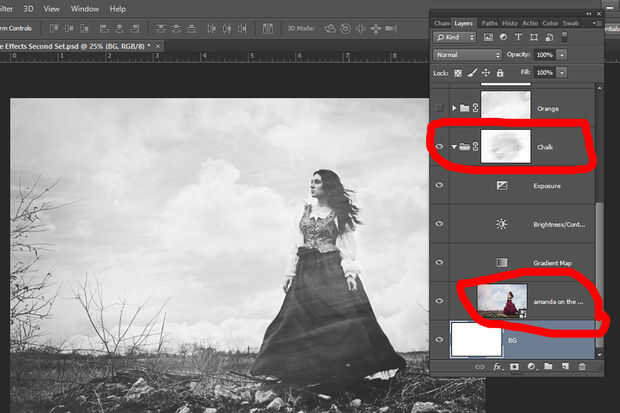
Task: Filter layers by shape layers icon
Action: coord(534,37)
